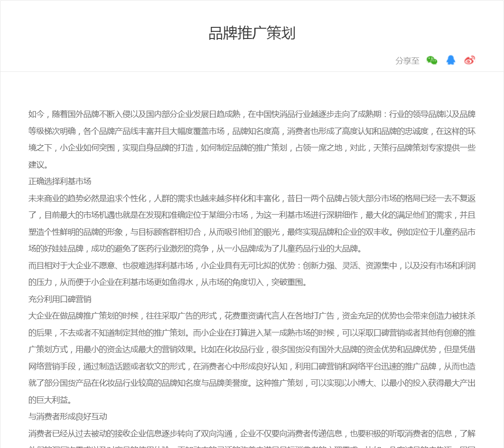Click the title 品牌推广策划
Screen dimensions: 504x448
click(252, 34)
